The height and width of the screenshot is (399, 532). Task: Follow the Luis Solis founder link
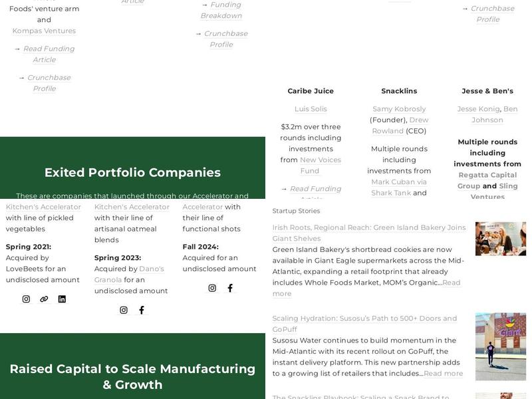pyautogui.click(x=311, y=109)
